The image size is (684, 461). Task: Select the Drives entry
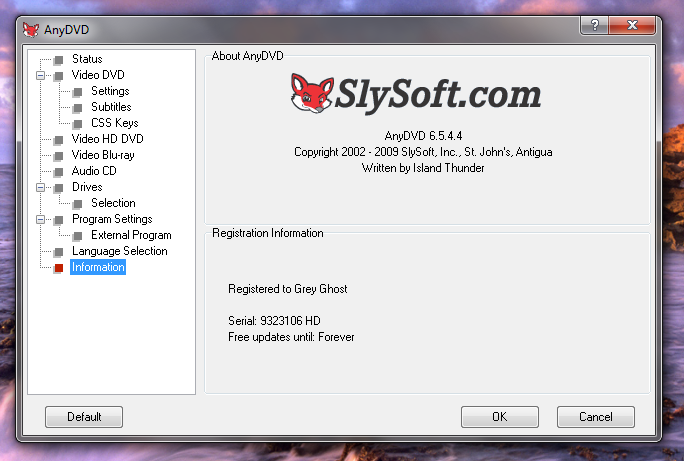[x=87, y=187]
